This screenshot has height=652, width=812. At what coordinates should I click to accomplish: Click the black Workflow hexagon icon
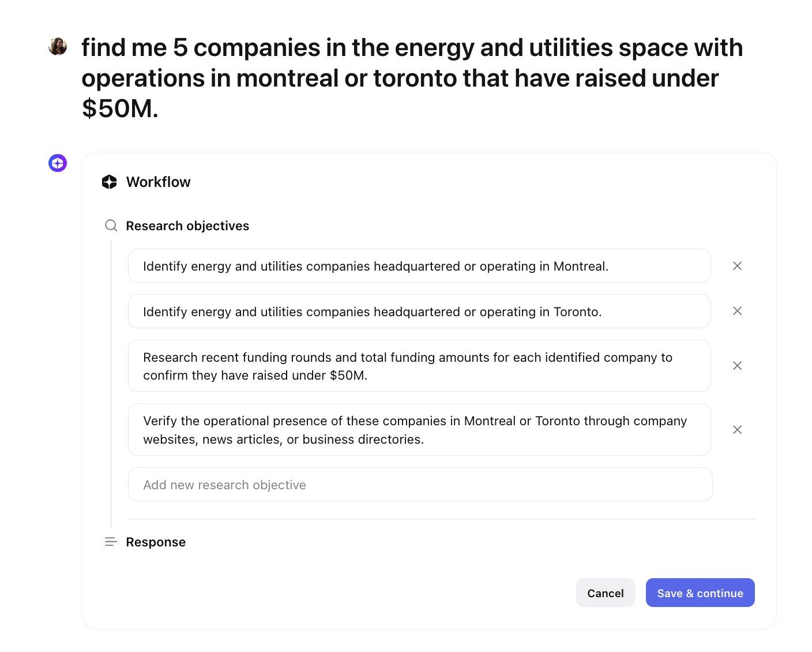click(110, 182)
